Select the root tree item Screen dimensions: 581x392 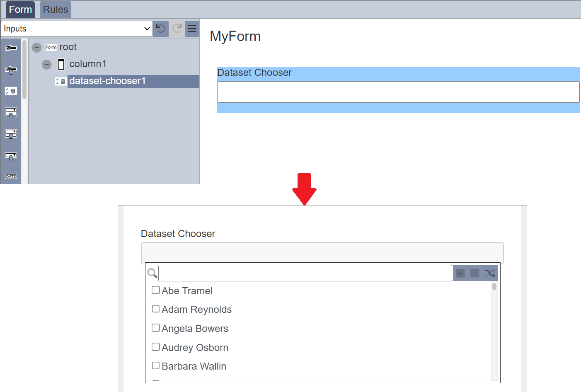coord(68,47)
